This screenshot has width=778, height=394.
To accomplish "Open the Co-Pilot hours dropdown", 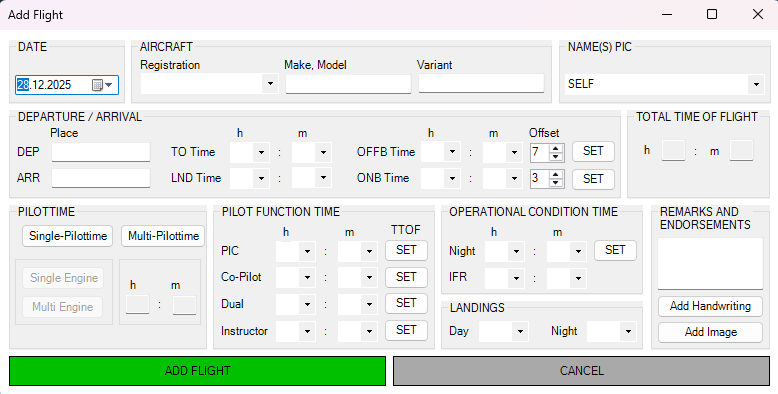I will point(307,278).
